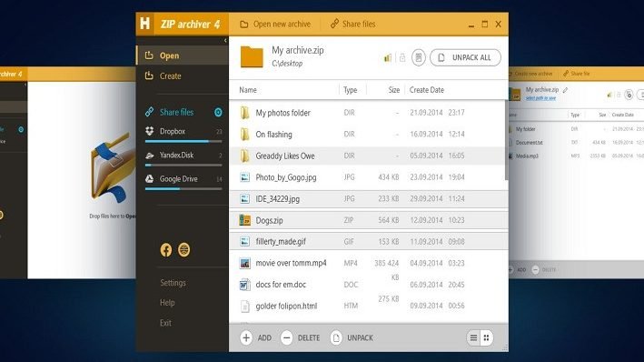Viewport: 644px width, 362px height.
Task: Click the pencil rename icon in right window
Action: [x=566, y=90]
